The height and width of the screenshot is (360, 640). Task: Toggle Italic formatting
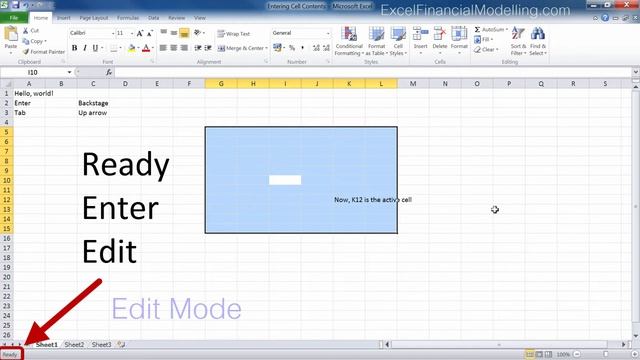[85, 48]
